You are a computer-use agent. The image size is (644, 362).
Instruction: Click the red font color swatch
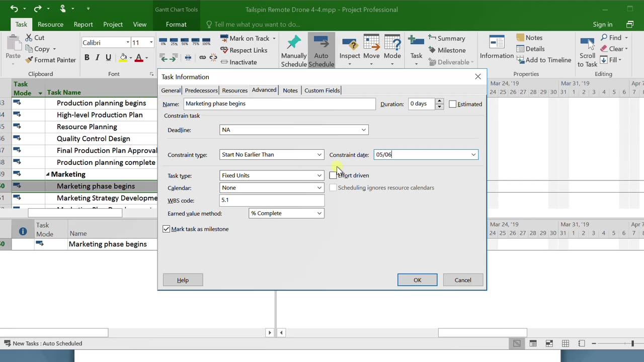pos(139,58)
